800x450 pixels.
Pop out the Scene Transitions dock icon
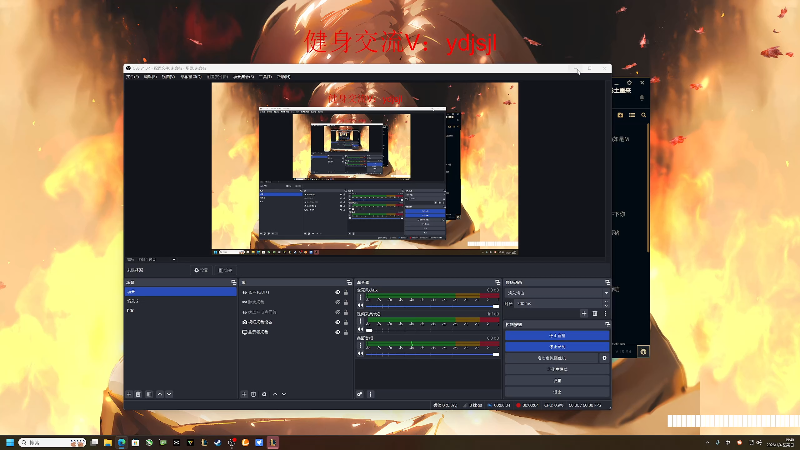click(x=607, y=283)
